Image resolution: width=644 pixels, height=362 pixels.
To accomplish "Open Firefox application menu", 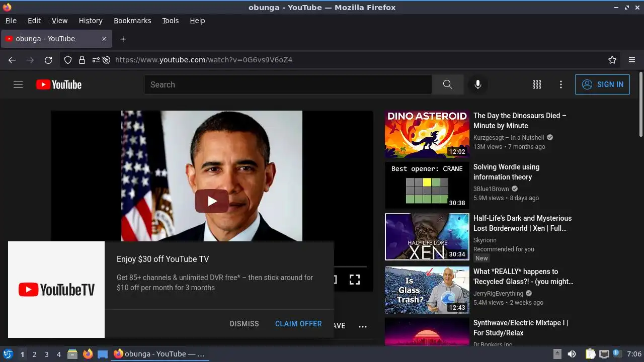I will (x=632, y=60).
